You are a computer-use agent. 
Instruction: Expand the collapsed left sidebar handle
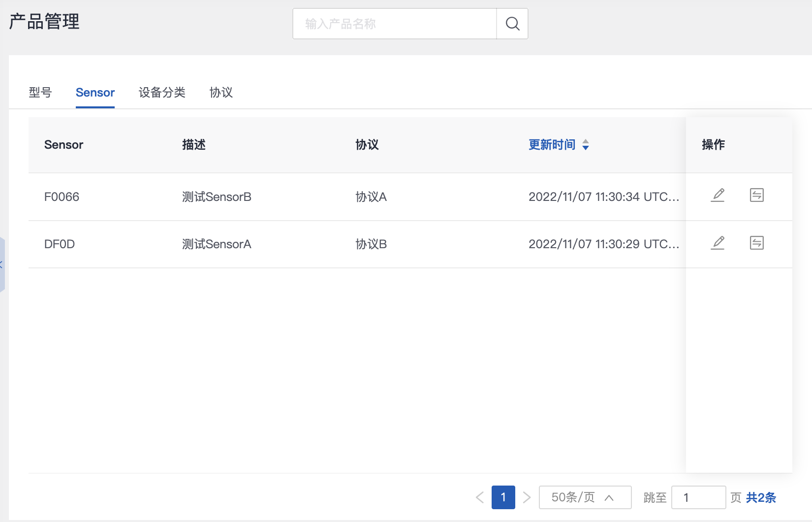coord(2,265)
